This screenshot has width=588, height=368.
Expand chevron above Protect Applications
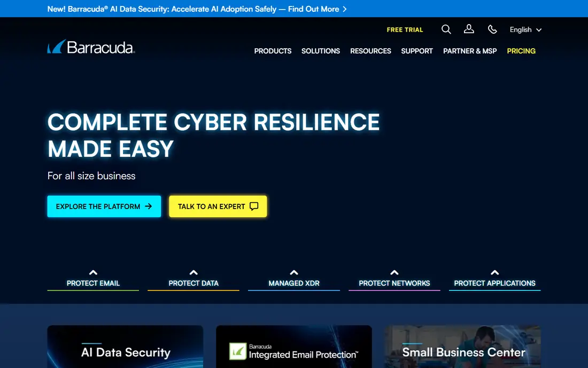pos(494,272)
